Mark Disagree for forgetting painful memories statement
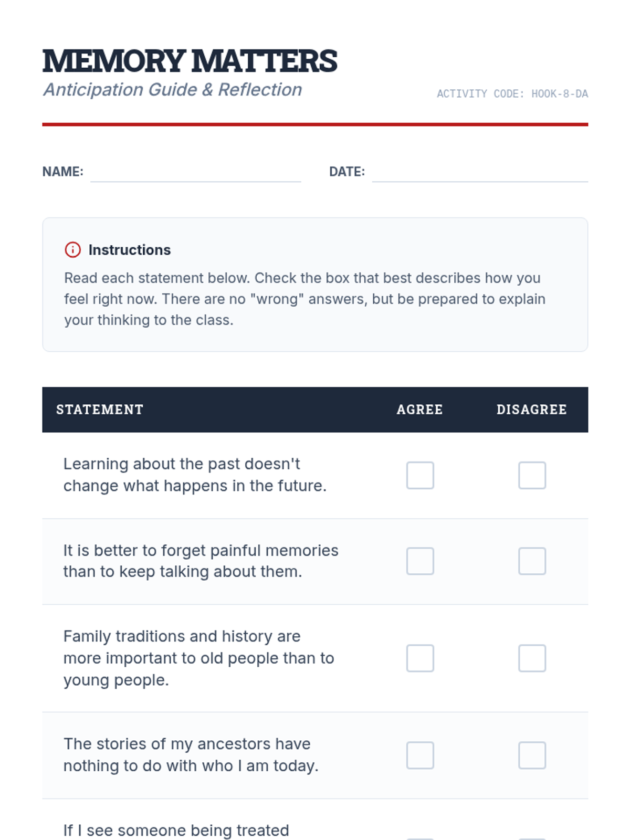This screenshot has height=840, width=630. (532, 561)
